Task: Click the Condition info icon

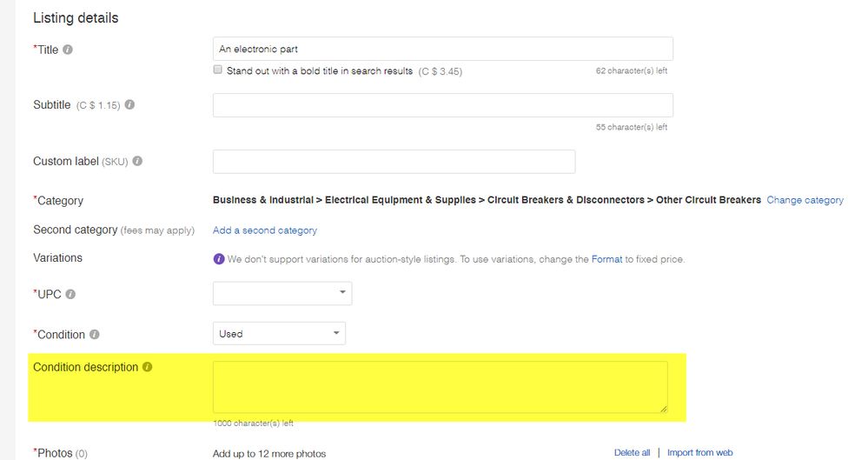Action: coord(95,334)
